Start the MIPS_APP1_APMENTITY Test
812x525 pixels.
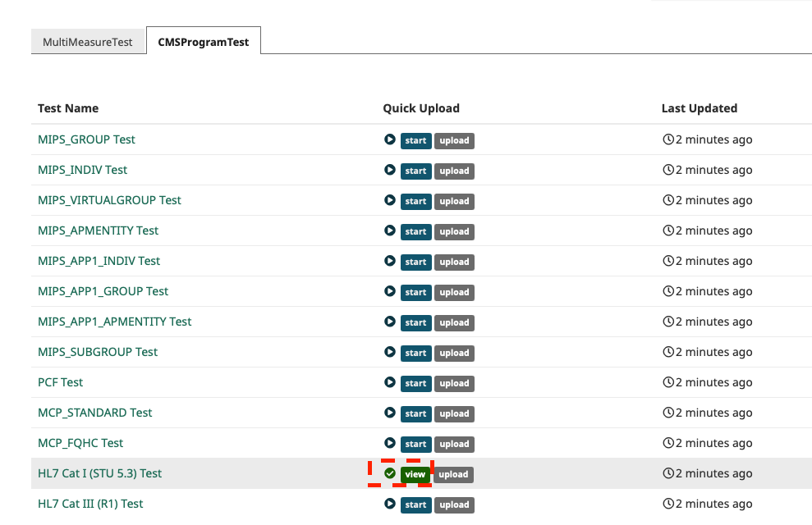[x=415, y=322]
